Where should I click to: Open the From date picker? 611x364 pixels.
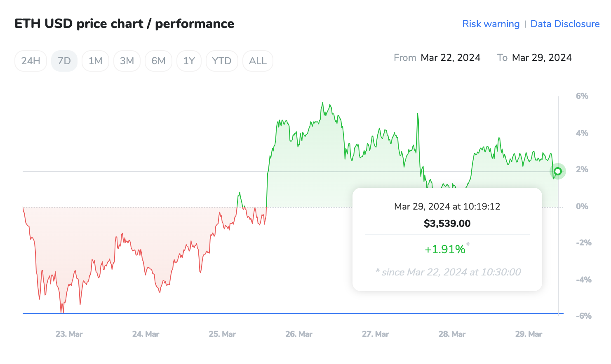(x=451, y=58)
